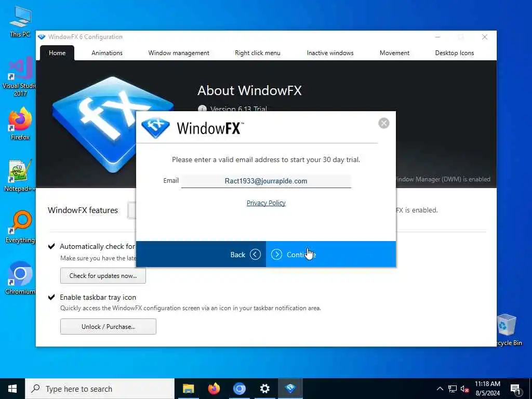Click Check for updates now button

[103, 276]
